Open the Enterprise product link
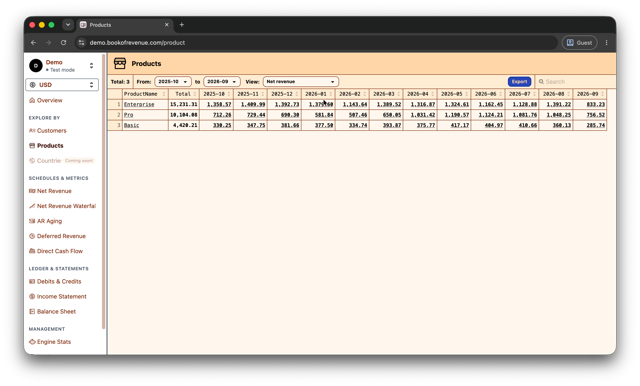The image size is (640, 386). tap(139, 104)
